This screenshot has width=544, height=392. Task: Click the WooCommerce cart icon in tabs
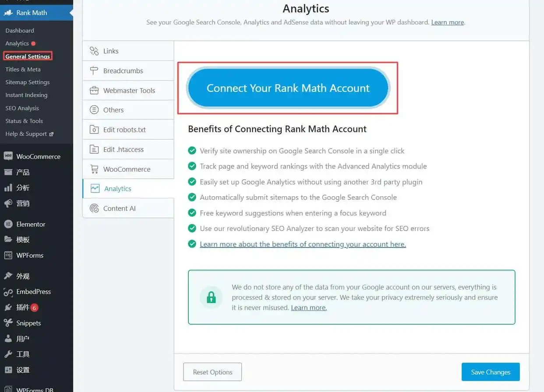pos(94,169)
